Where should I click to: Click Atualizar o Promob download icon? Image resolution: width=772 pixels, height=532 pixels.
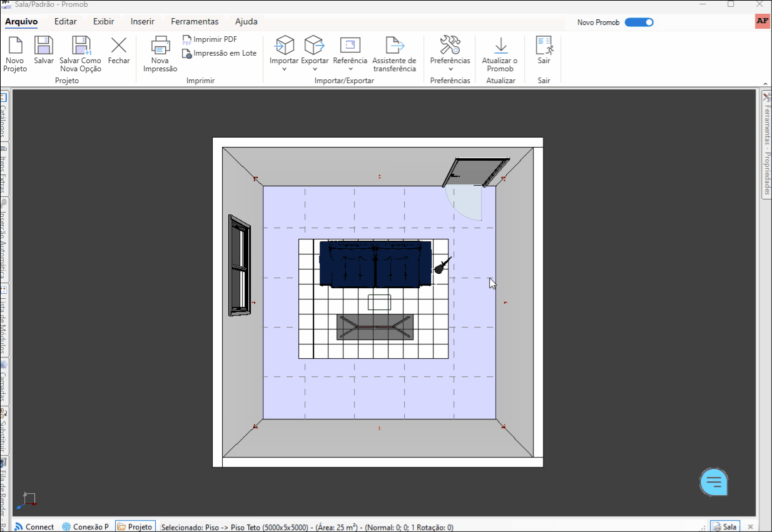[x=500, y=46]
